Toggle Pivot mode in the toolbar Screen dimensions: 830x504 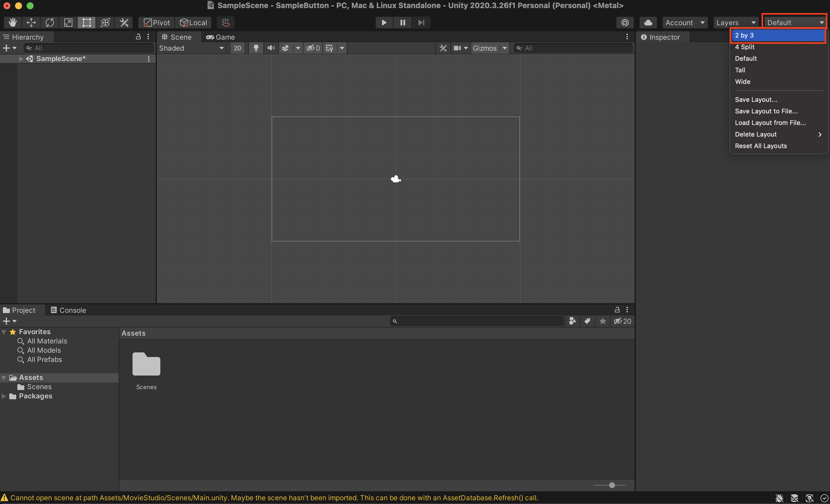[x=156, y=22]
